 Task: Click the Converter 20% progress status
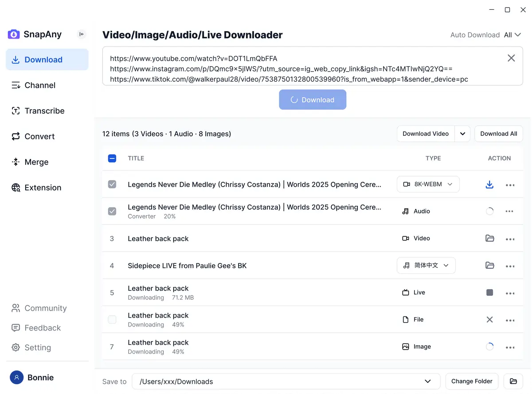point(152,217)
